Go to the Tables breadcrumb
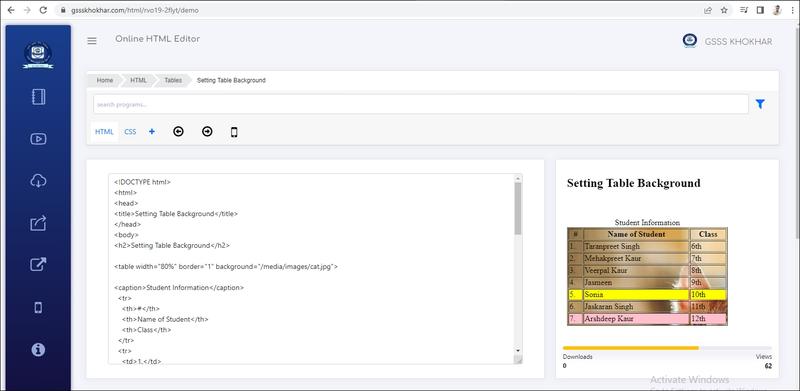Viewport: 800px width, 391px height. pos(173,80)
